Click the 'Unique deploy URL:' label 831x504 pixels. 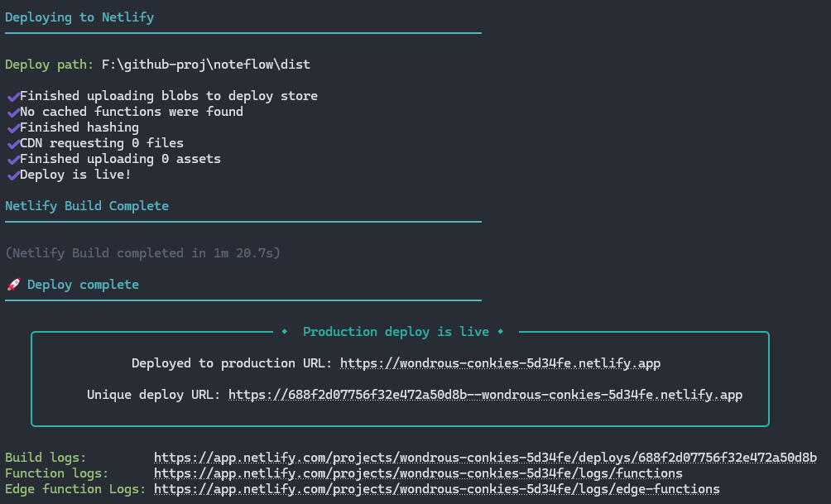click(x=154, y=395)
